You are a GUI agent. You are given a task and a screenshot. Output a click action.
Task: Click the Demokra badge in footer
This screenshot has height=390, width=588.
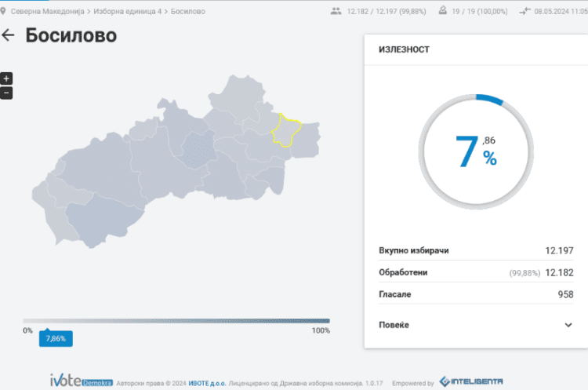pos(97,383)
